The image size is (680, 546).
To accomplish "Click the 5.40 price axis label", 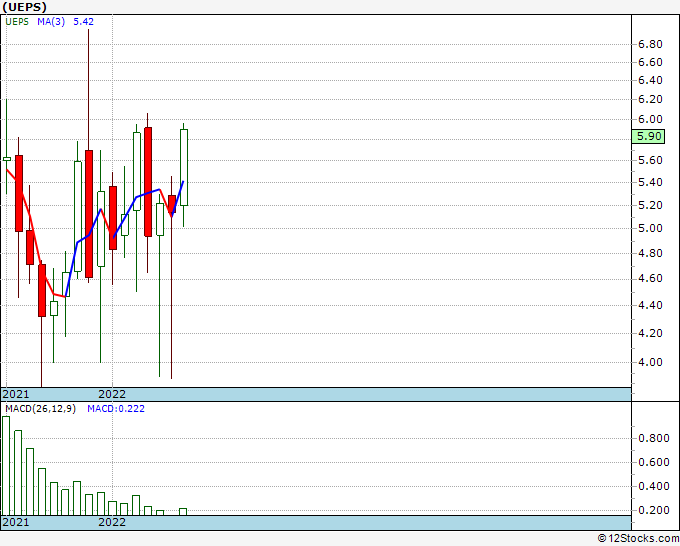I will pos(650,182).
